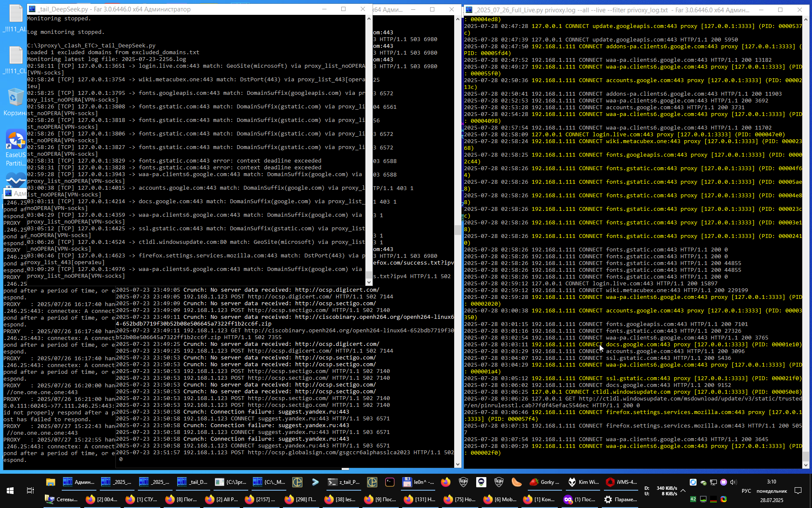Open the clock showing 3:10
812x508 pixels.
[x=771, y=482]
